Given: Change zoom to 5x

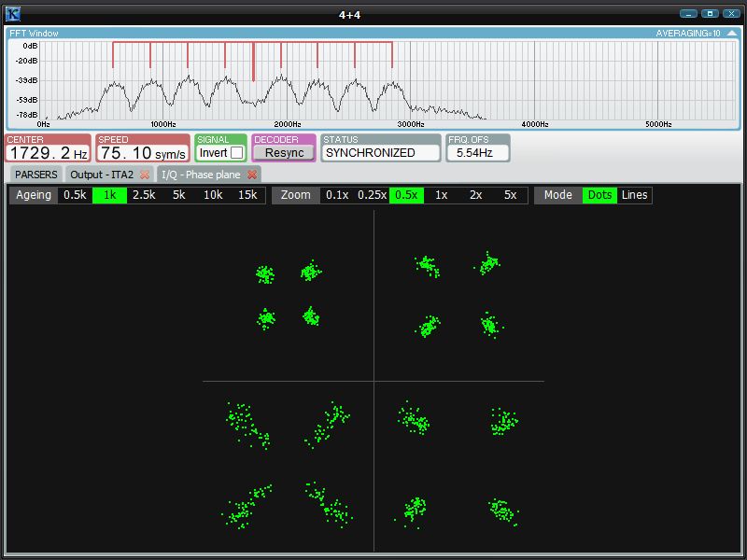Looking at the screenshot, I should pyautogui.click(x=510, y=195).
